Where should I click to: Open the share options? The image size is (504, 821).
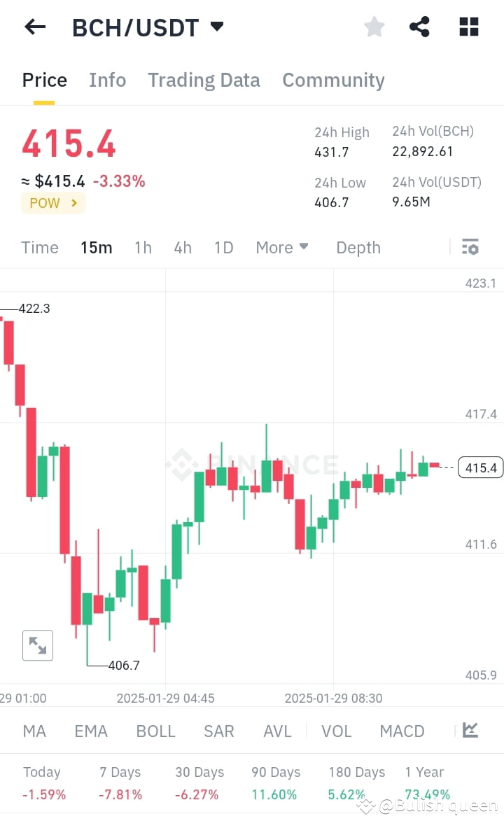pyautogui.click(x=419, y=27)
